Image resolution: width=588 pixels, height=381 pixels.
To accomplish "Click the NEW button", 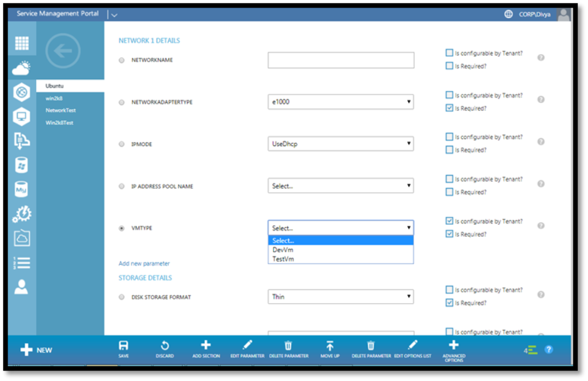I will tap(36, 350).
